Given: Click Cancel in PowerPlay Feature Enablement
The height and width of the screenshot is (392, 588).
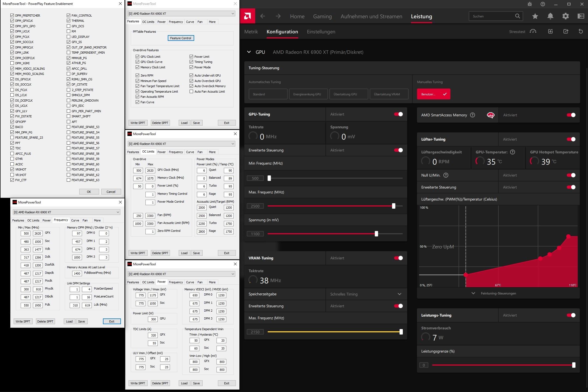Looking at the screenshot, I should (111, 192).
